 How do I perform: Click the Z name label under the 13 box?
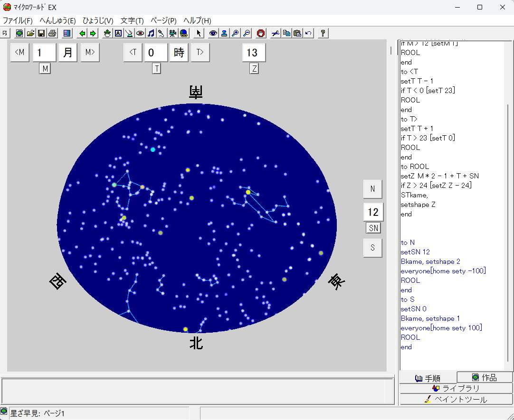pyautogui.click(x=254, y=69)
